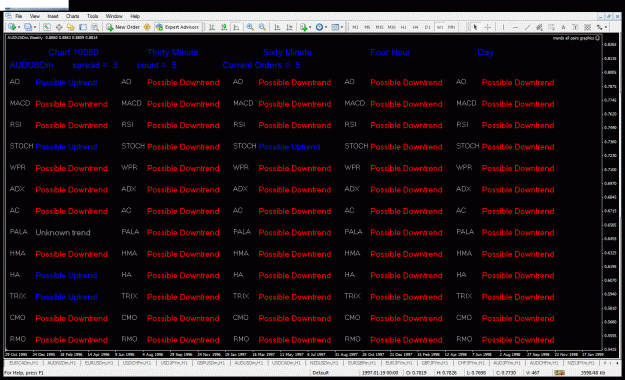Screen dimensions: 625x380
Task: Select the Text Label tool
Action: pyautogui.click(x=575, y=27)
